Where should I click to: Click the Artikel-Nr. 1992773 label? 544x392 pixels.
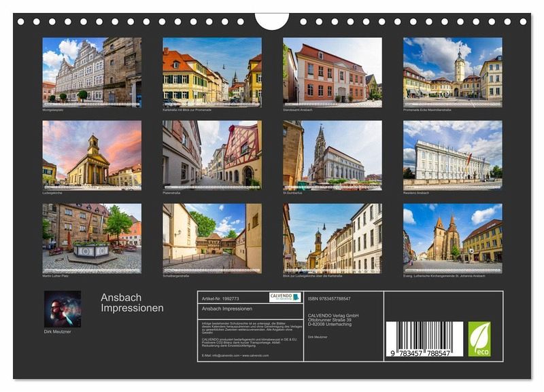click(x=220, y=297)
